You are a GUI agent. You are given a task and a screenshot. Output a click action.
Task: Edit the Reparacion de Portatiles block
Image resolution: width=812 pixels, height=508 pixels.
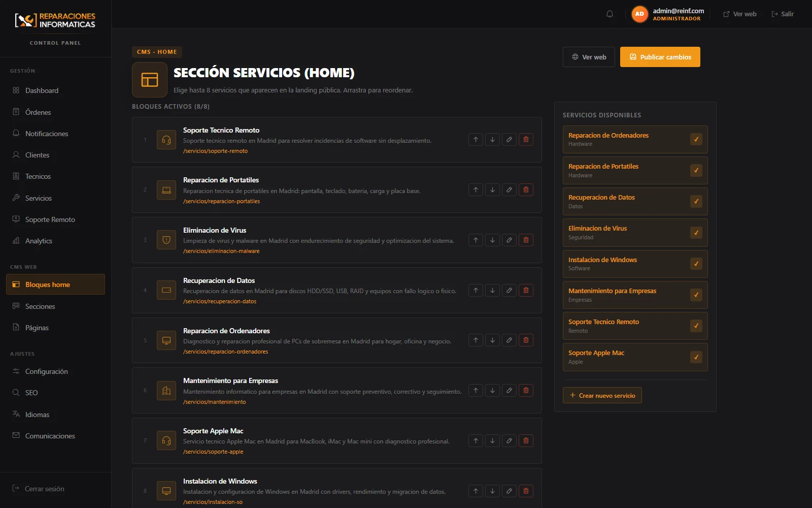(x=509, y=190)
